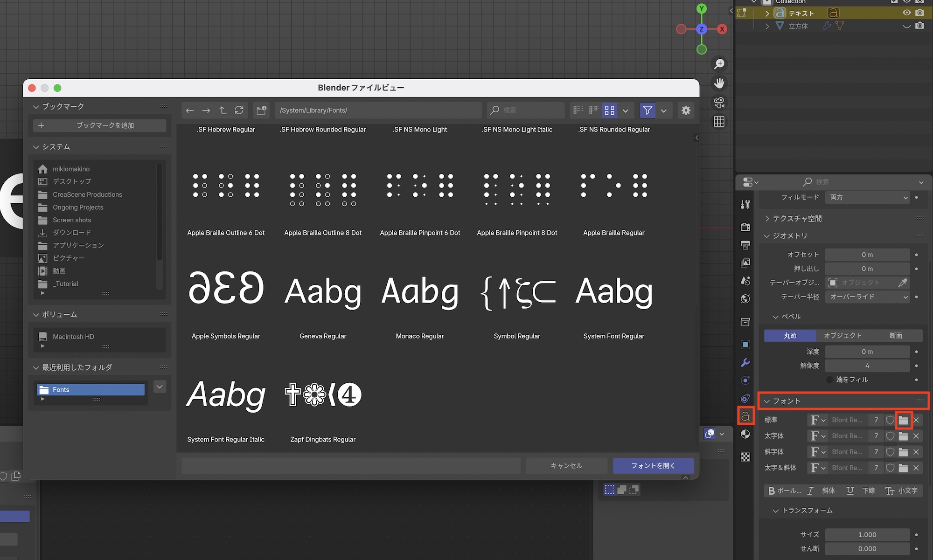Click the フォントを開く button
Viewport: 933px width, 560px height.
[653, 465]
